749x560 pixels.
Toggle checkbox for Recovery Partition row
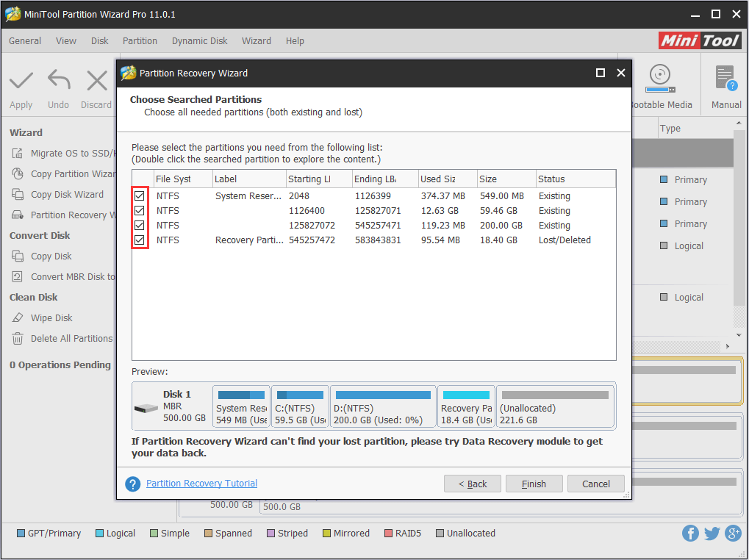pos(140,240)
